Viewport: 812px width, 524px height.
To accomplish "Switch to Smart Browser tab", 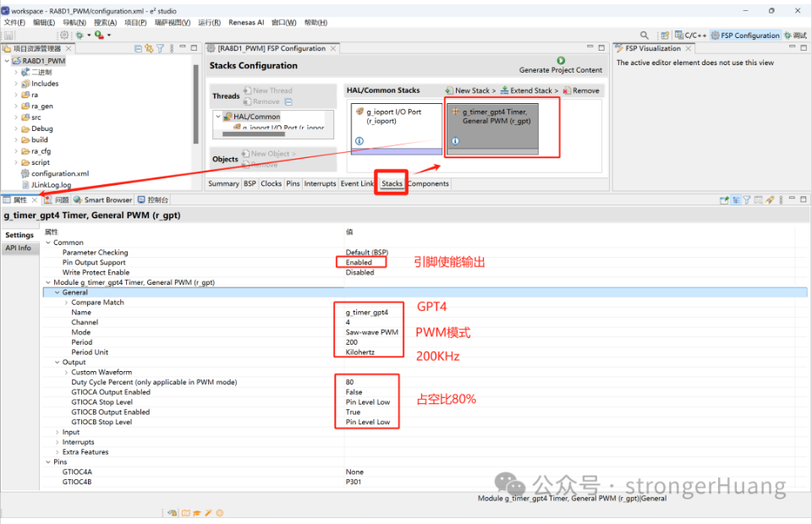I will (103, 199).
